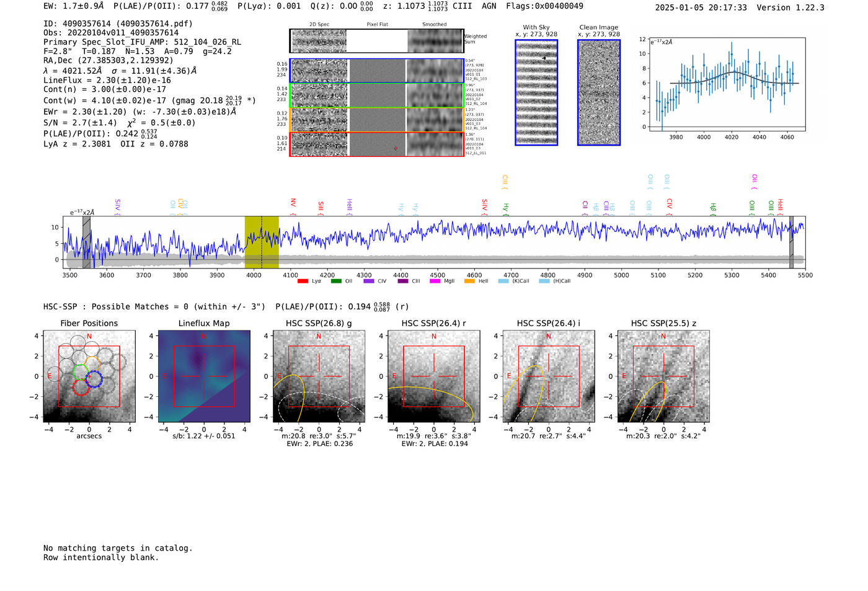
Task: Select the dark purple CIII legend swatch
Action: (x=403, y=282)
